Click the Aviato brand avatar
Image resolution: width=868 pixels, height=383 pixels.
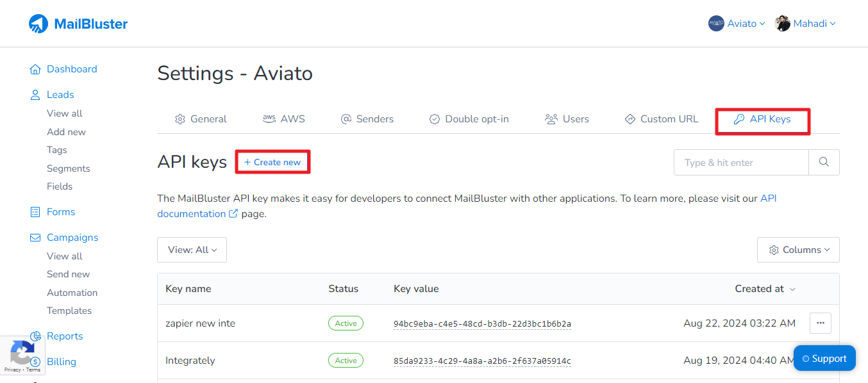[x=716, y=24]
